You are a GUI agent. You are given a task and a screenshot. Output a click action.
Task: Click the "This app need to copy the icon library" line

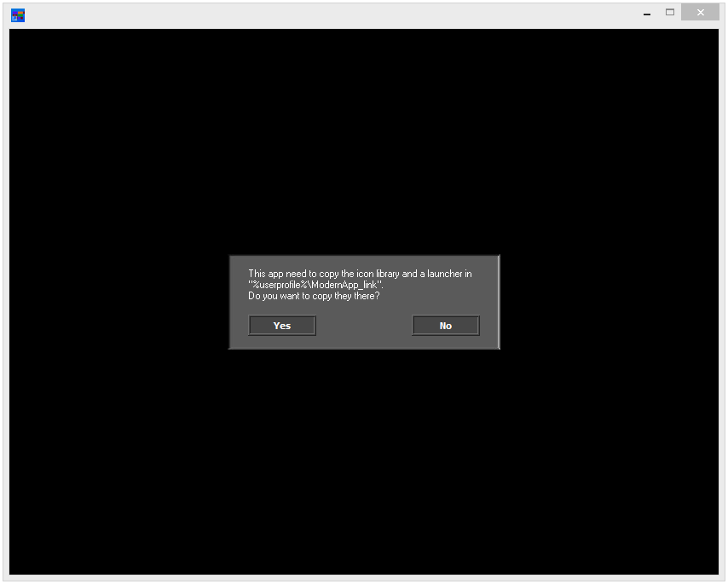pyautogui.click(x=360, y=274)
